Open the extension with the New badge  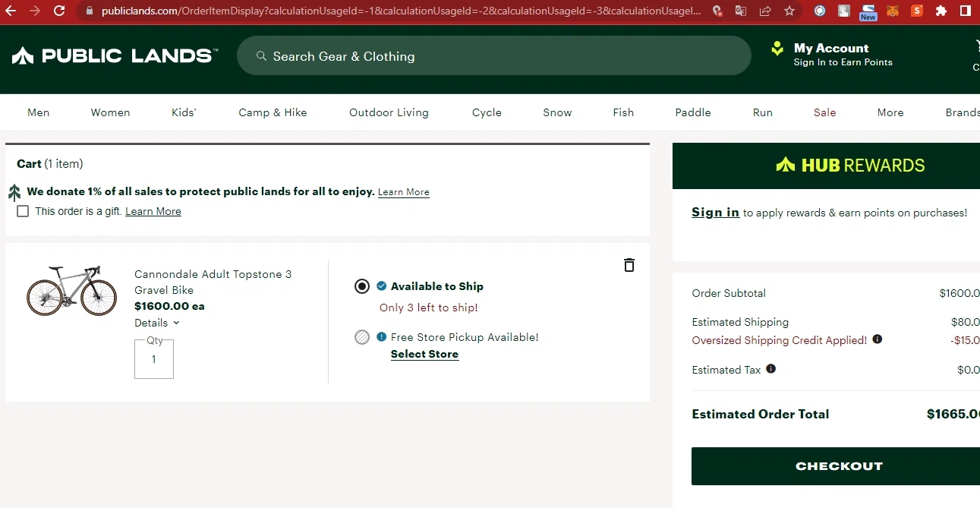click(868, 11)
